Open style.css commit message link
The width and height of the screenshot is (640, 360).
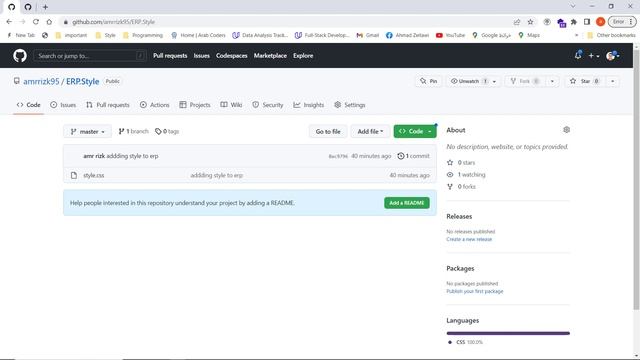216,175
